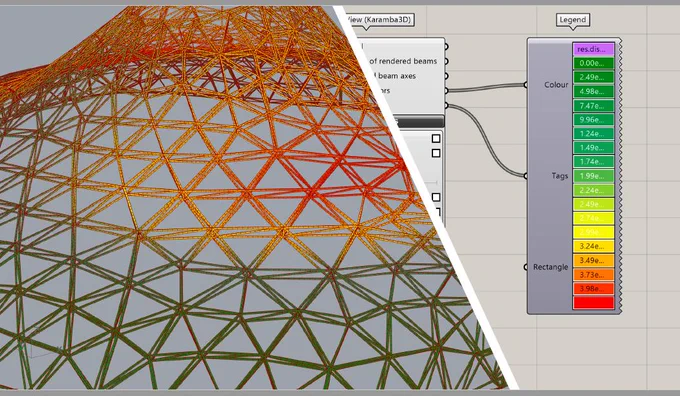Screen dimensions: 680x396
Task: Select the Legend group label tag
Action: click(572, 20)
